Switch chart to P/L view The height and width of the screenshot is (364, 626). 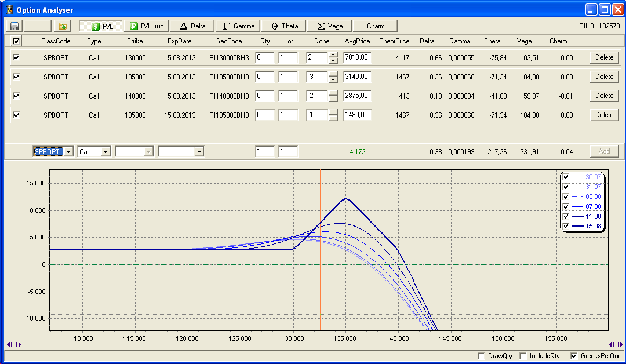point(101,26)
